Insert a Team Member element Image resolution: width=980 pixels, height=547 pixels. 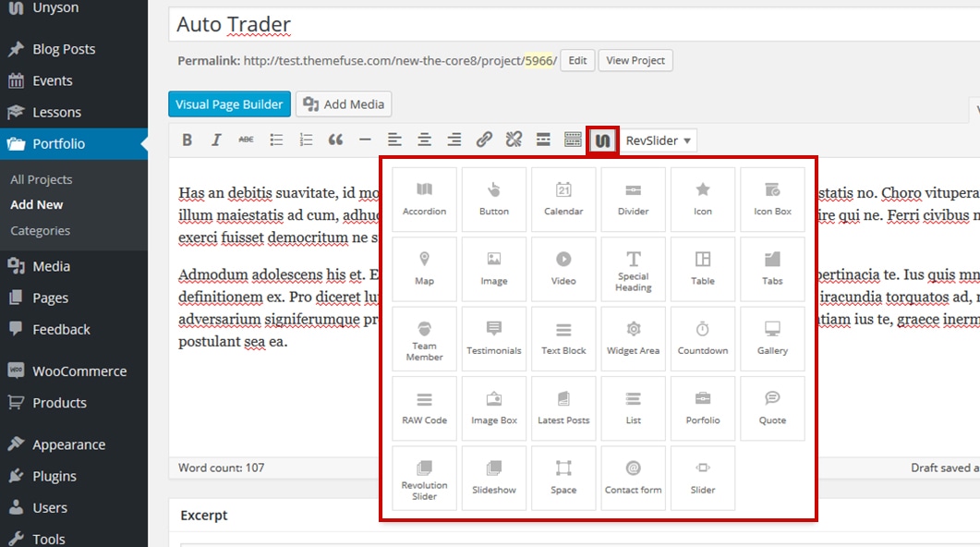click(x=424, y=339)
